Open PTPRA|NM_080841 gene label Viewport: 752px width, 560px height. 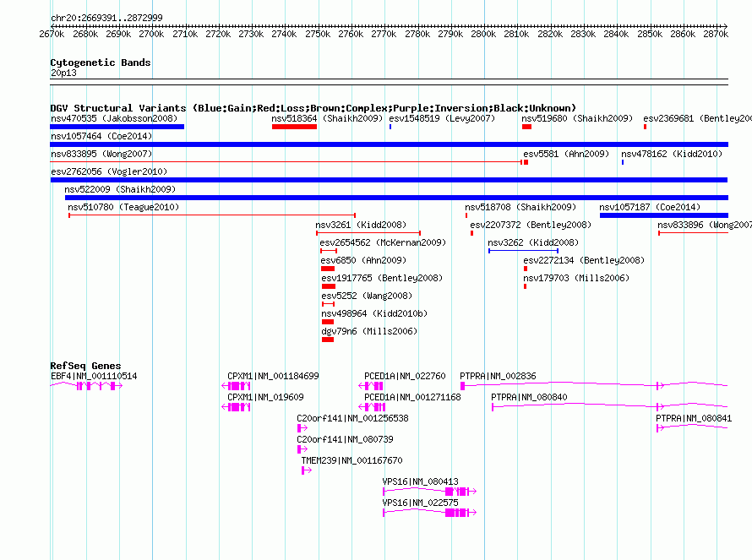pos(694,419)
